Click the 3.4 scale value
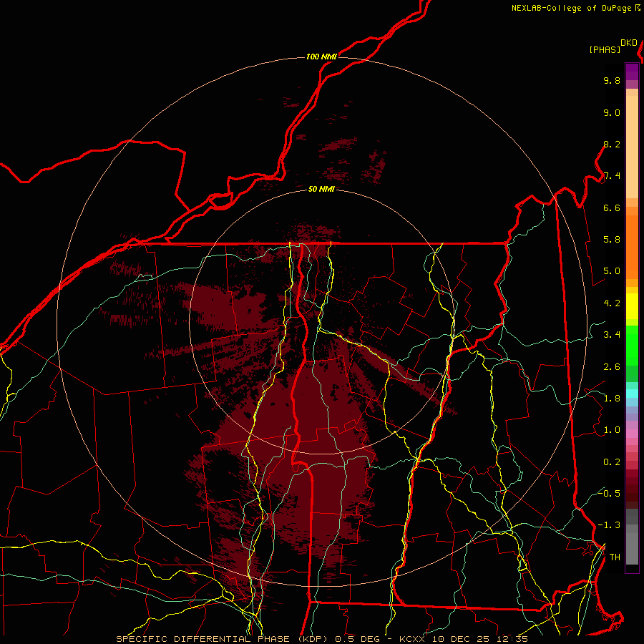Screen dimensions: 644x644 [x=612, y=335]
